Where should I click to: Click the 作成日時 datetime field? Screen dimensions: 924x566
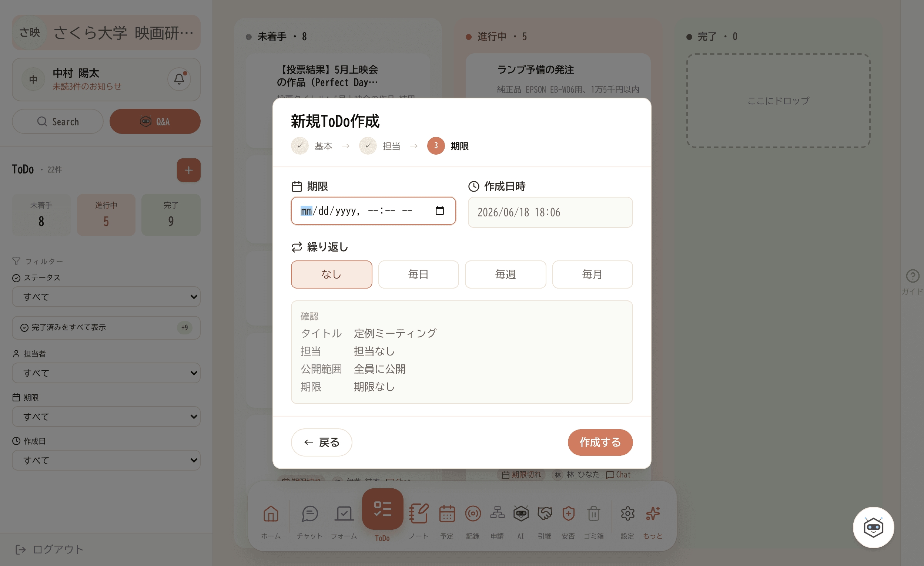click(x=550, y=213)
